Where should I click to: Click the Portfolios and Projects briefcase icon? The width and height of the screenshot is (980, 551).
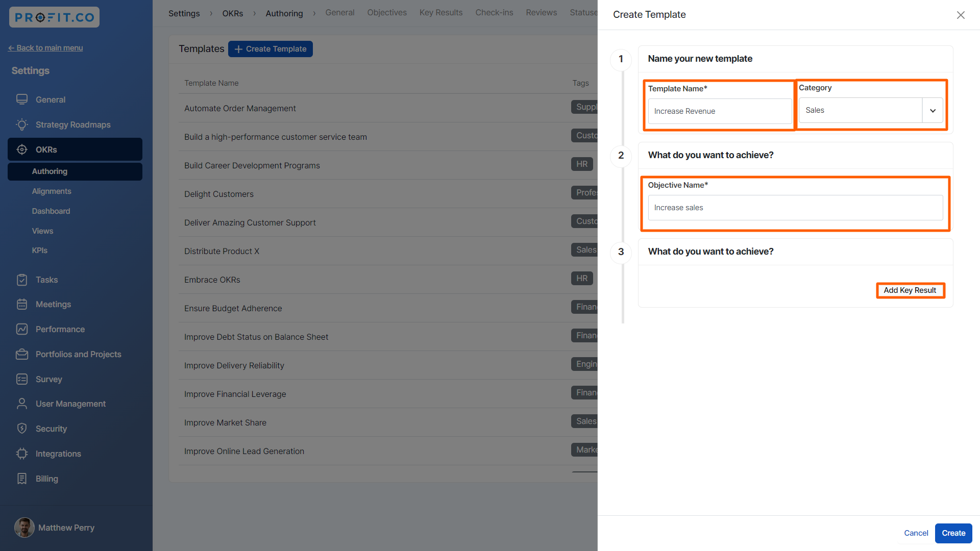pos(21,354)
